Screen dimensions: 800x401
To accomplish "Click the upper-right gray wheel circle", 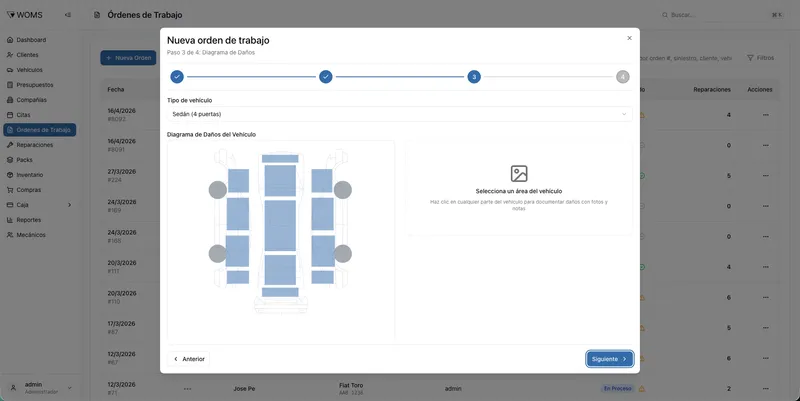I will 342,190.
